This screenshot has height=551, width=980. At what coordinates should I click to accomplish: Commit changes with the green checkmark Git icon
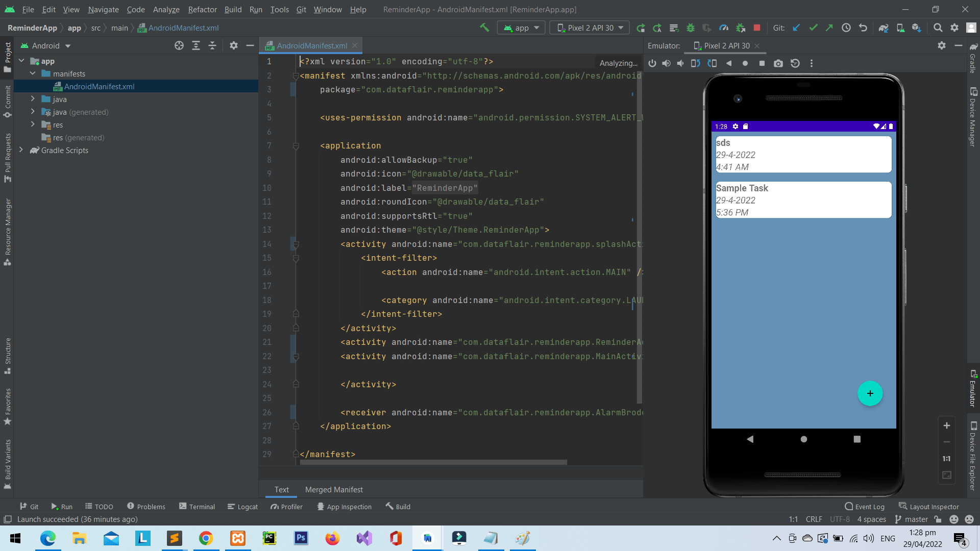pyautogui.click(x=813, y=28)
